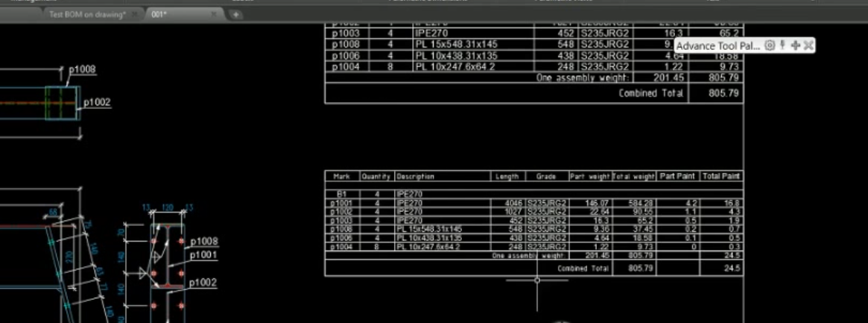The image size is (868, 323).
Task: Open a new drawing tab with plus button
Action: (235, 15)
